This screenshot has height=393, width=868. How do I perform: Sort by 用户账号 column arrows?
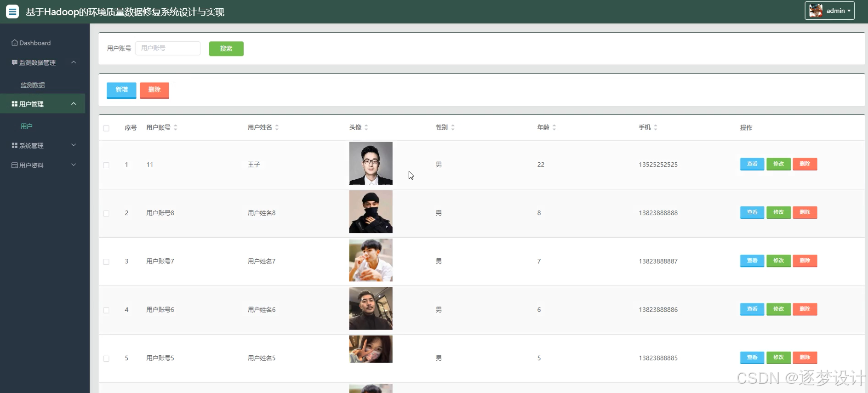coord(176,127)
